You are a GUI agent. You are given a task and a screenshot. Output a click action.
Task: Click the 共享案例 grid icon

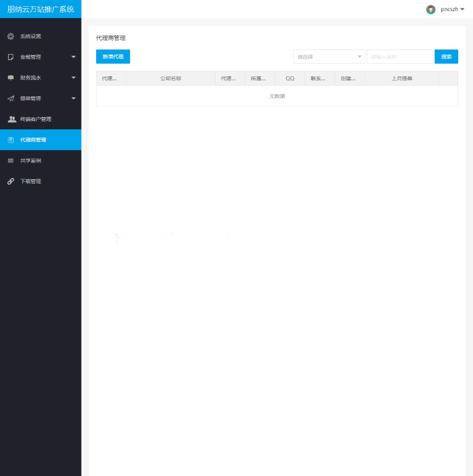coord(11,160)
